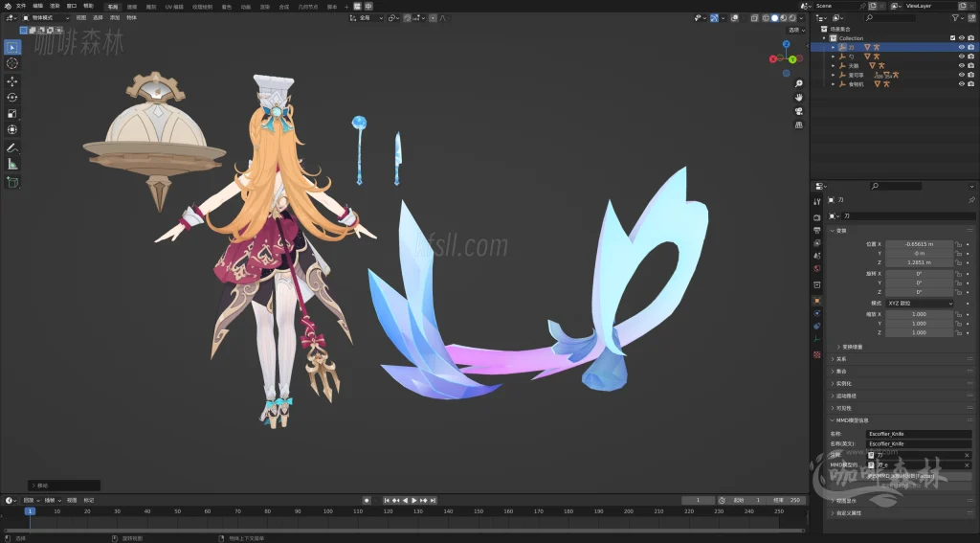Open the 编辑 menu
The width and height of the screenshot is (980, 543).
coord(38,7)
